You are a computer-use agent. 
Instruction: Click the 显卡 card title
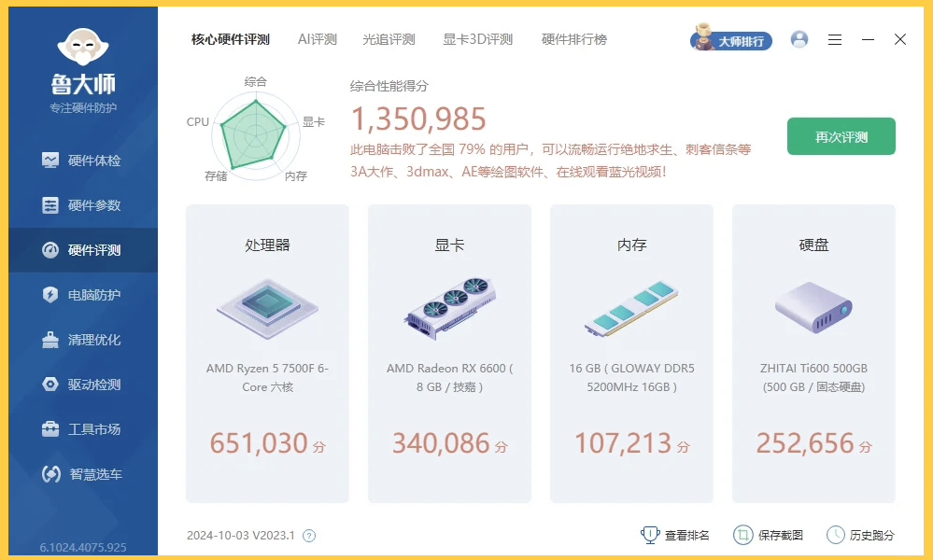[449, 245]
